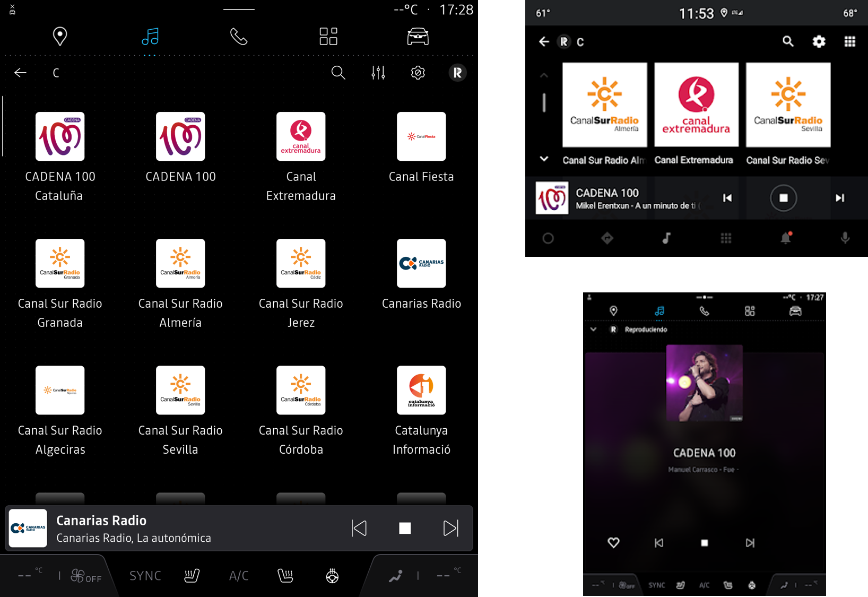Toggle right seat heating on large screen

coord(285,576)
